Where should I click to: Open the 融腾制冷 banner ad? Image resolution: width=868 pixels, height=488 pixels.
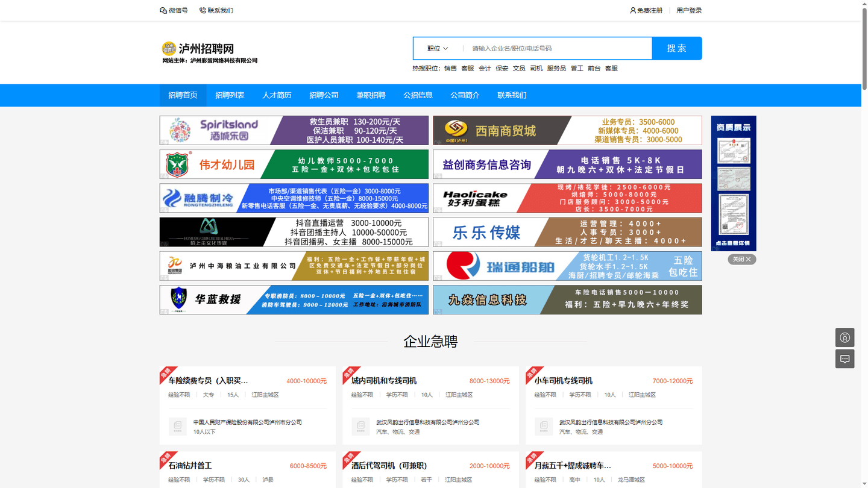pyautogui.click(x=294, y=198)
